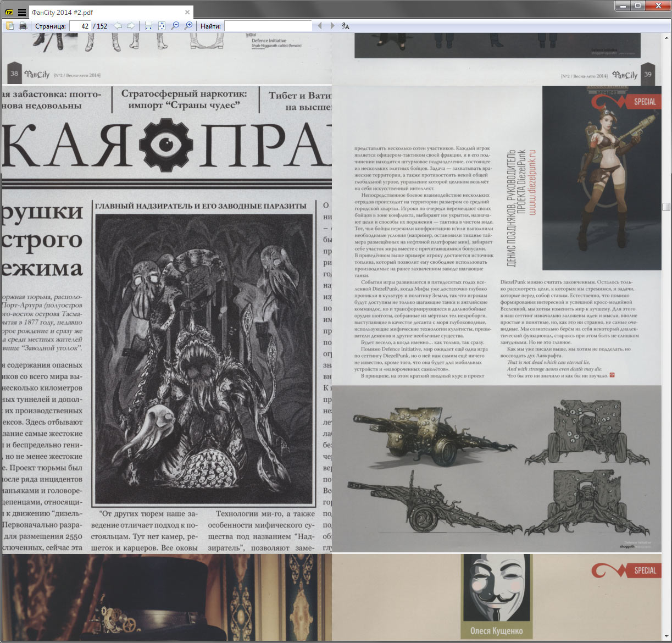This screenshot has width=672, height=643.
Task: Click page number 38 badge
Action: click(x=14, y=74)
